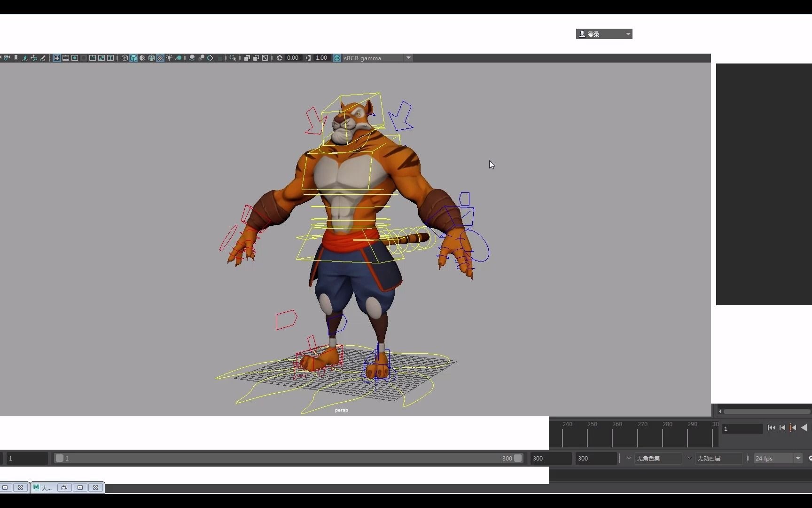
Task: Click the camera bookmark icon
Action: (x=16, y=58)
